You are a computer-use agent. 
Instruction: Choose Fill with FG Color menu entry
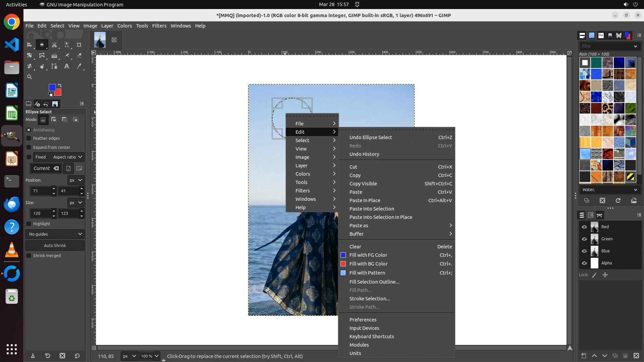click(368, 255)
